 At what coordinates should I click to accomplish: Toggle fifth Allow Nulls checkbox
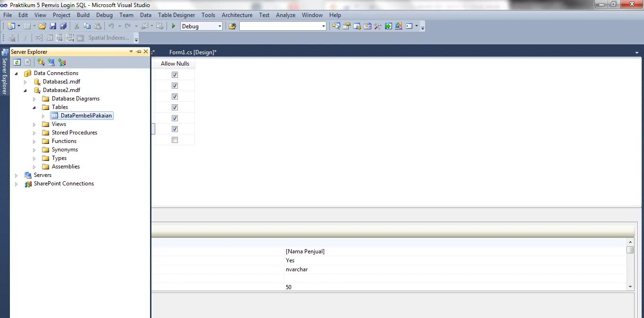pyautogui.click(x=175, y=118)
